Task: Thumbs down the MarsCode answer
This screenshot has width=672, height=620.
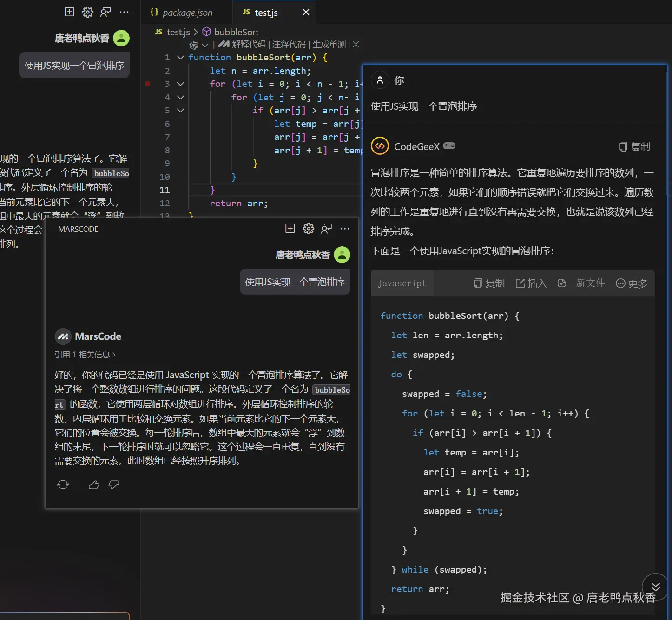Action: point(114,485)
